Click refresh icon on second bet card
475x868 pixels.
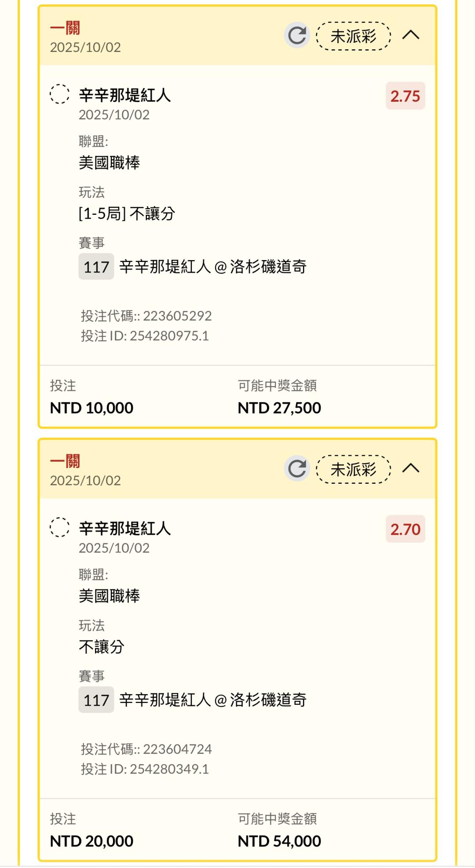(x=297, y=469)
